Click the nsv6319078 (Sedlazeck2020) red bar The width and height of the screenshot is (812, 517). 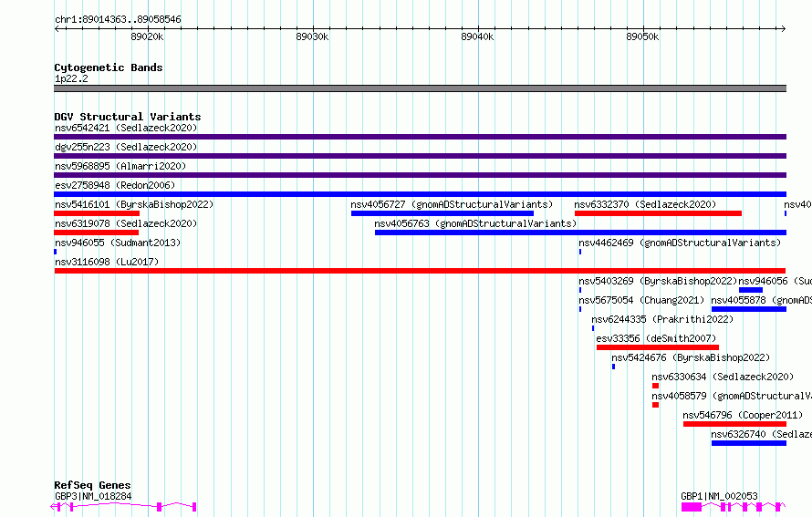click(97, 233)
